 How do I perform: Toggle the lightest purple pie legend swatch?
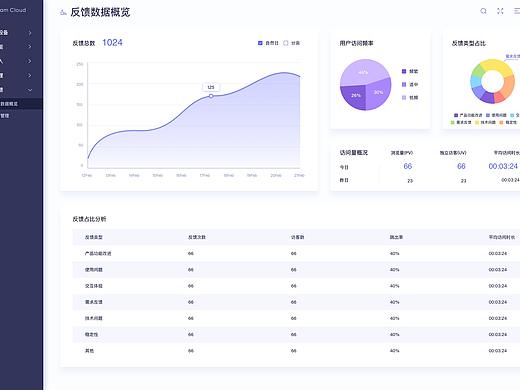pyautogui.click(x=404, y=98)
